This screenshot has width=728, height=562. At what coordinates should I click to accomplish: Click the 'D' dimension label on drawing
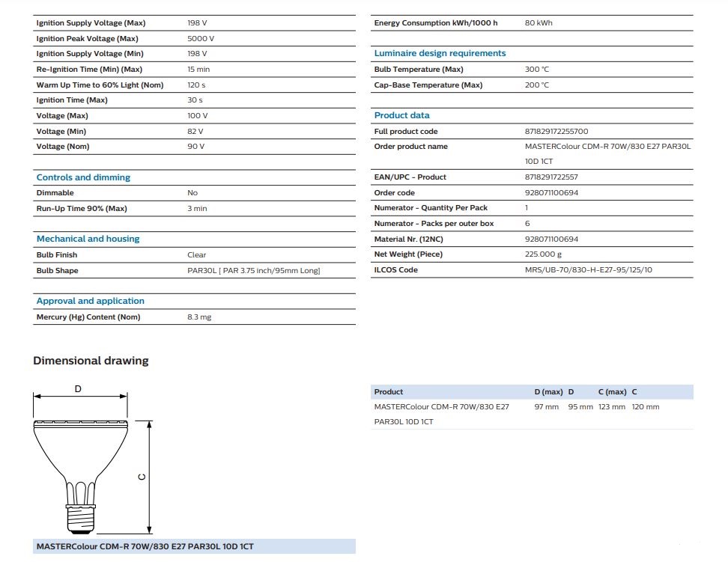[x=78, y=389]
